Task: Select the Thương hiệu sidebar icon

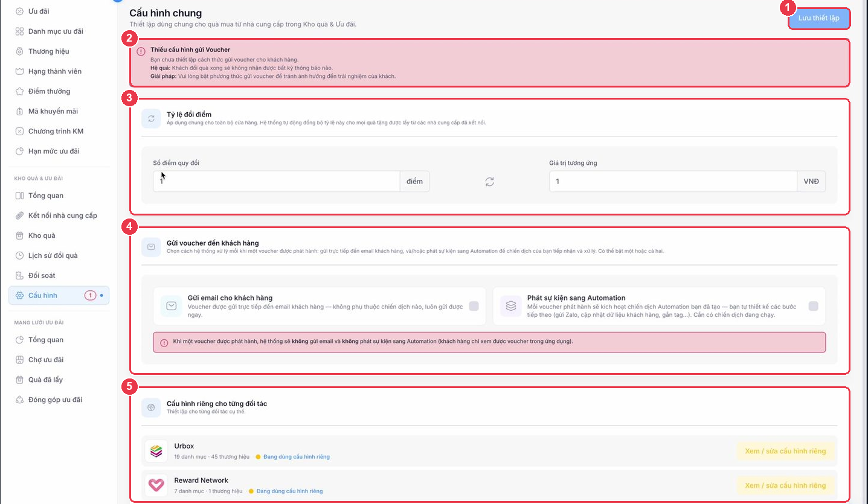Action: pyautogui.click(x=19, y=51)
